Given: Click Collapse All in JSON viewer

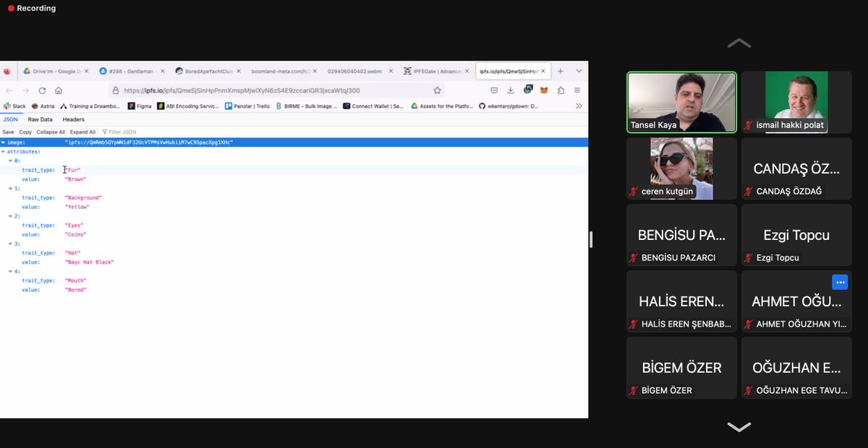Looking at the screenshot, I should coord(51,132).
